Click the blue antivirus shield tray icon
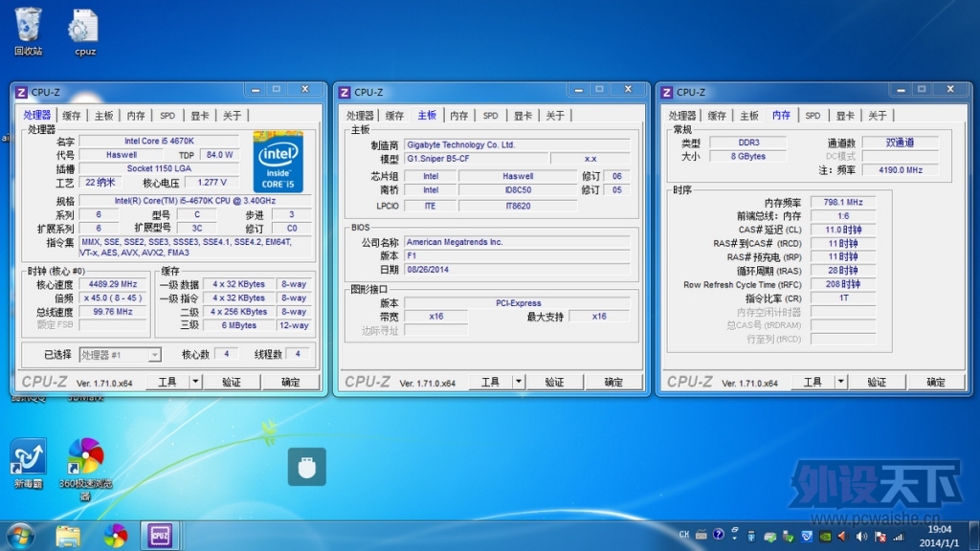 click(807, 536)
